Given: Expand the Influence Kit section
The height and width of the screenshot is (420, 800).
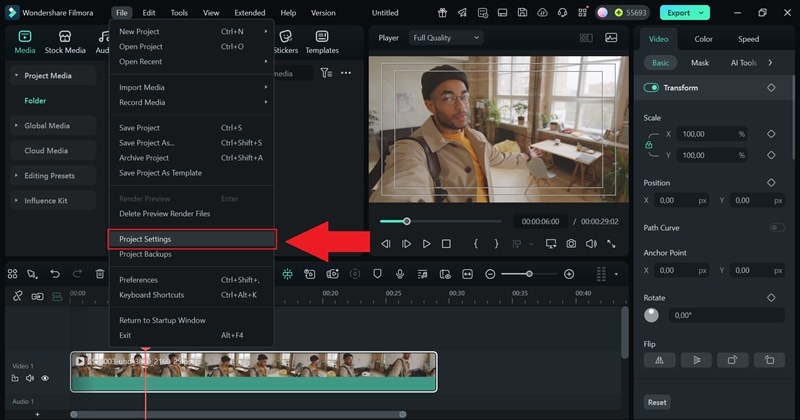Looking at the screenshot, I should (x=16, y=201).
